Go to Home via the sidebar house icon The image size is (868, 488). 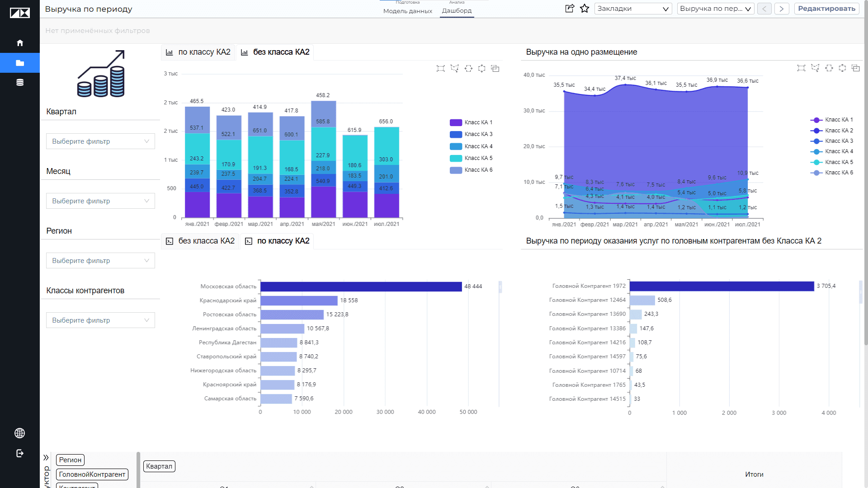pos(20,43)
